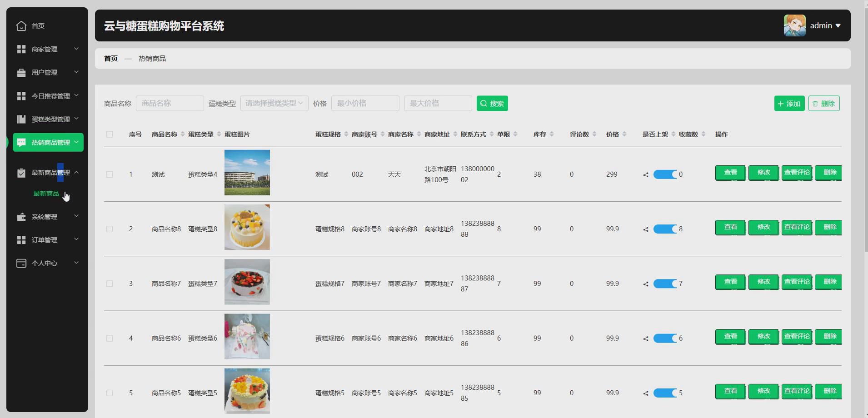Click the 最新商品管理 clipboard icon
This screenshot has width=868, height=418.
tap(21, 173)
